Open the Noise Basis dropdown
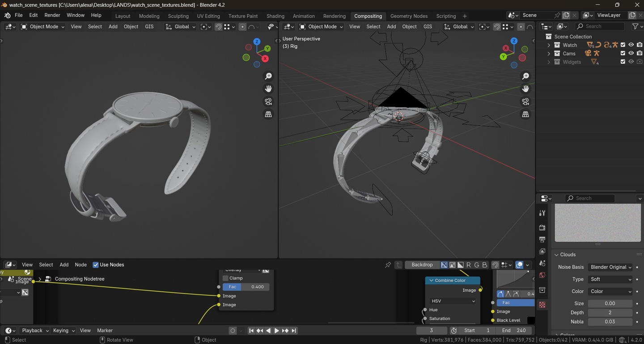The height and width of the screenshot is (344, 644). pos(610,267)
